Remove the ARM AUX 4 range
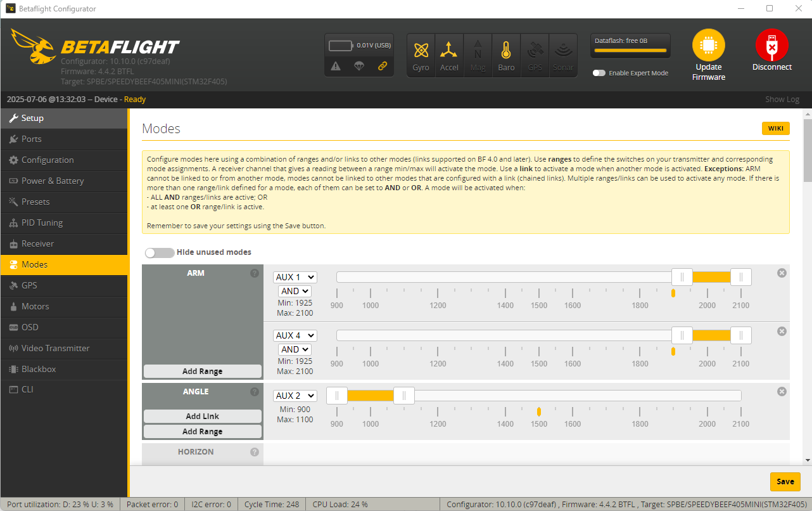Image resolution: width=812 pixels, height=511 pixels. pyautogui.click(x=782, y=331)
